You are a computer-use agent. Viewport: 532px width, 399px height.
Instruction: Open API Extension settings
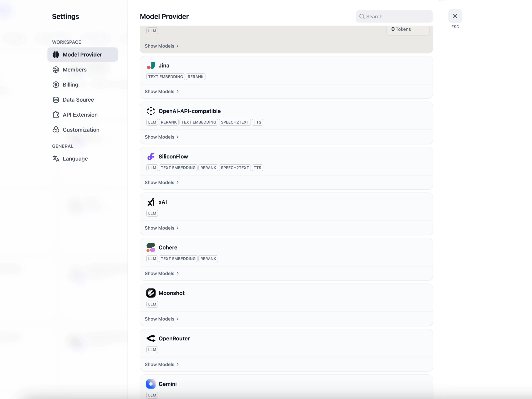coord(80,115)
